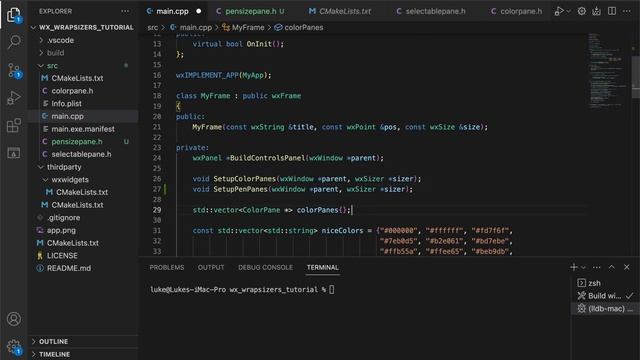Image resolution: width=640 pixels, height=360 pixels.
Task: Collapse the thirdparty folder
Action: click(x=83, y=167)
